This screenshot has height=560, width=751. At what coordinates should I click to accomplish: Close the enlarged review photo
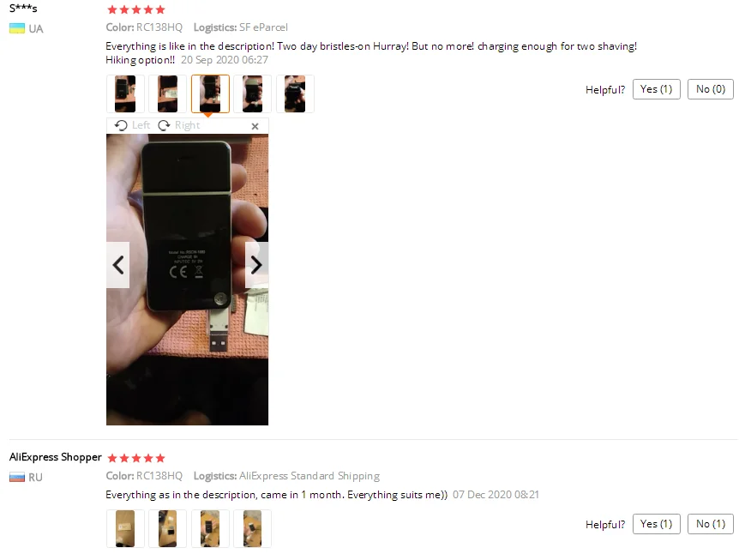click(255, 126)
